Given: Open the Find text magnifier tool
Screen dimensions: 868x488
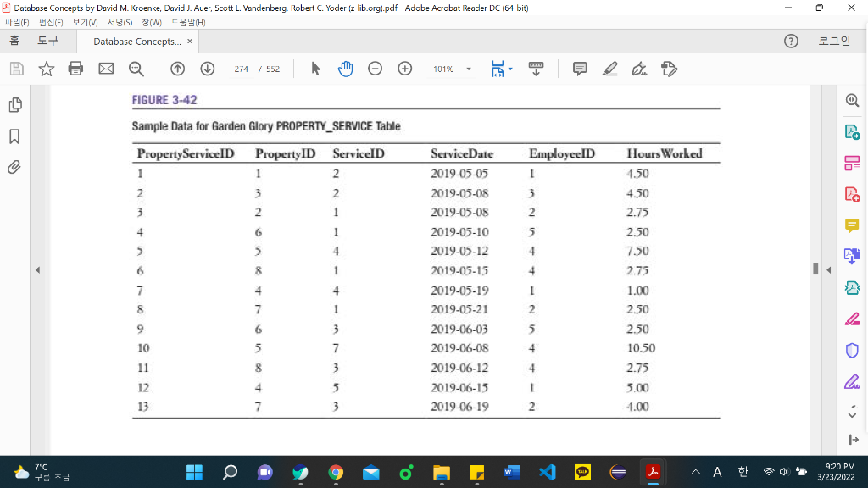Looking at the screenshot, I should [x=136, y=69].
